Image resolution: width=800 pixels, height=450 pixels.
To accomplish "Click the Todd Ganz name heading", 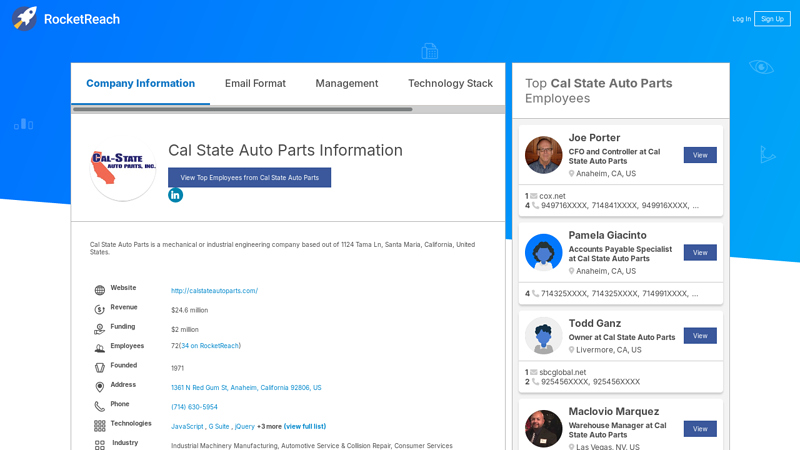I will 595,323.
